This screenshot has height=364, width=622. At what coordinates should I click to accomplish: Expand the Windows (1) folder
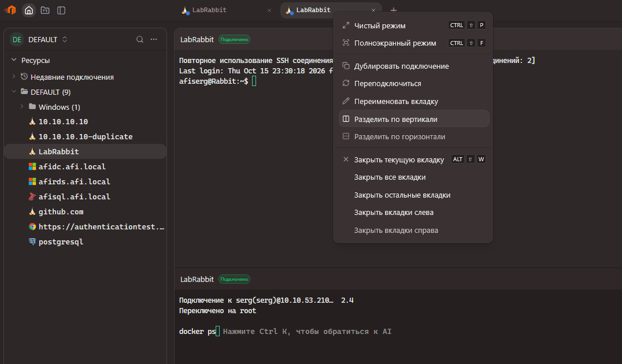22,107
